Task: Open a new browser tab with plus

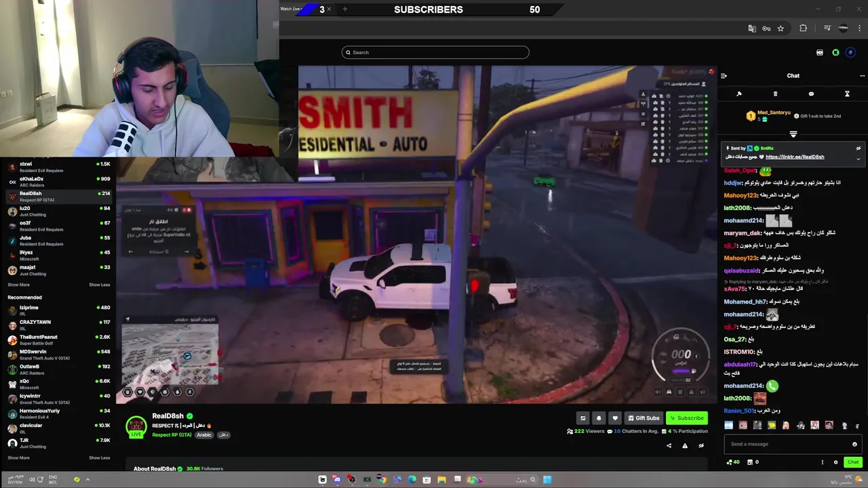Action: [344, 9]
